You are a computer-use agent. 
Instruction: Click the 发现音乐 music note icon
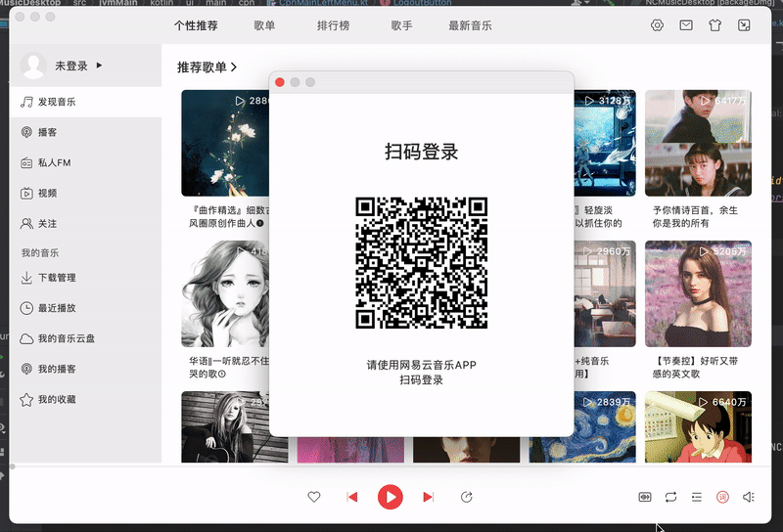point(26,102)
